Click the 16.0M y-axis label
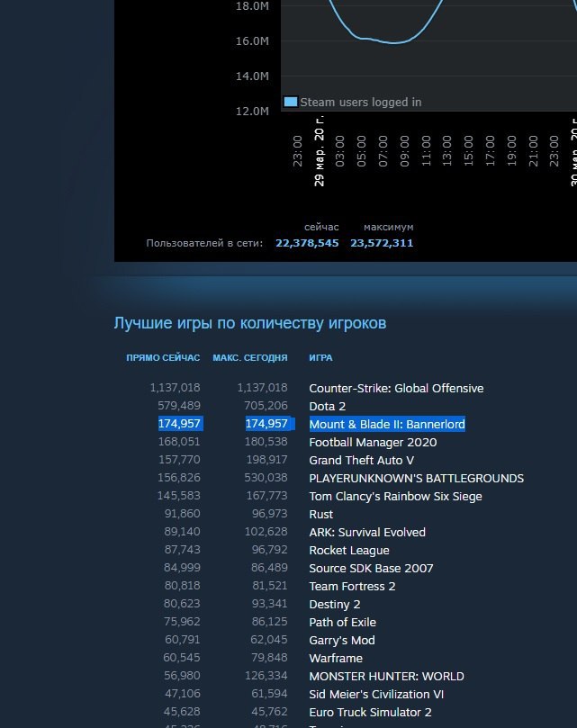Screen dimensions: 577x728 [x=252, y=40]
